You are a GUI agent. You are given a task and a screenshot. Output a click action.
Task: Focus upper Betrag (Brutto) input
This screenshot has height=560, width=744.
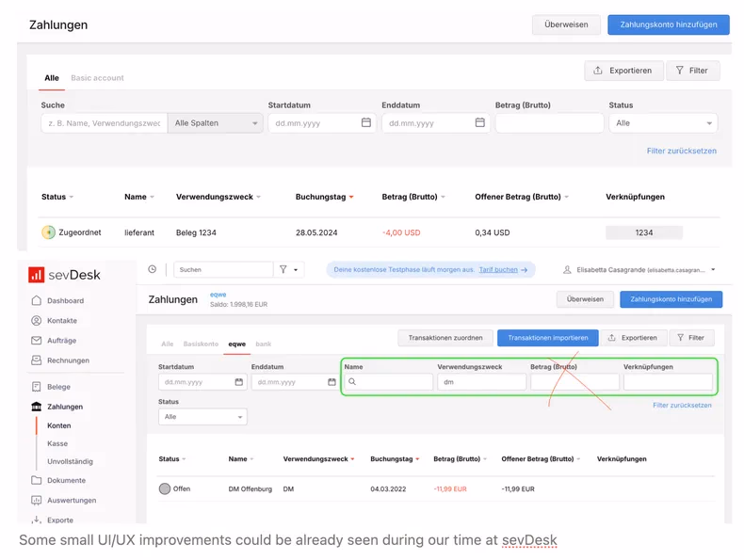[x=549, y=122]
